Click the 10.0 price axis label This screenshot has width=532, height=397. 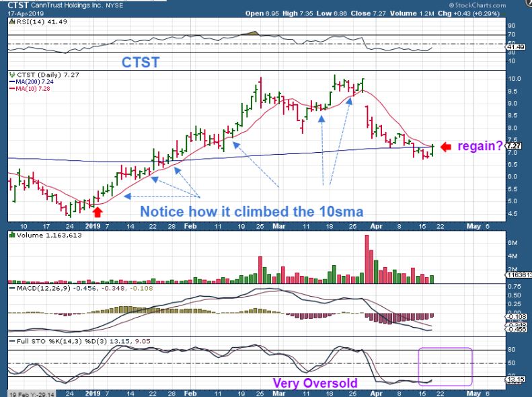[x=515, y=79]
